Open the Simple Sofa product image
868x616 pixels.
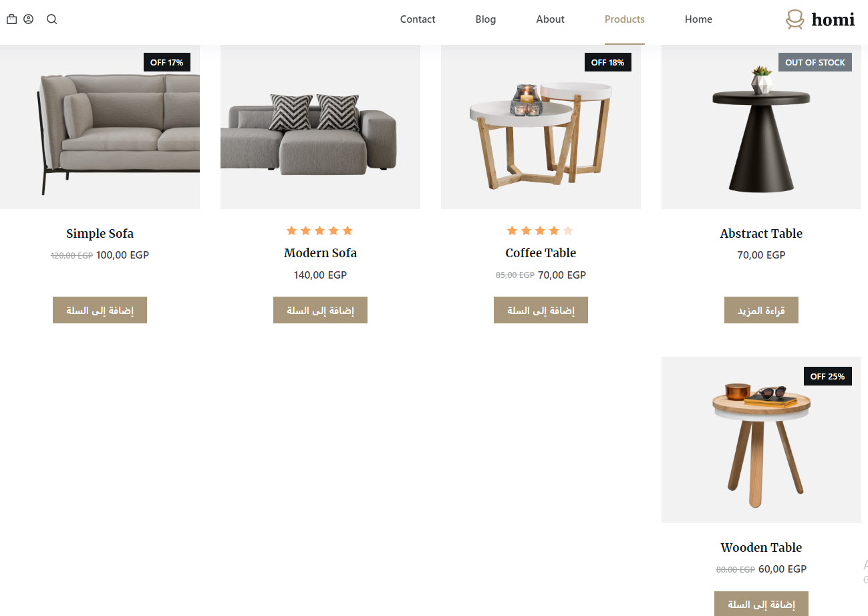coord(100,127)
